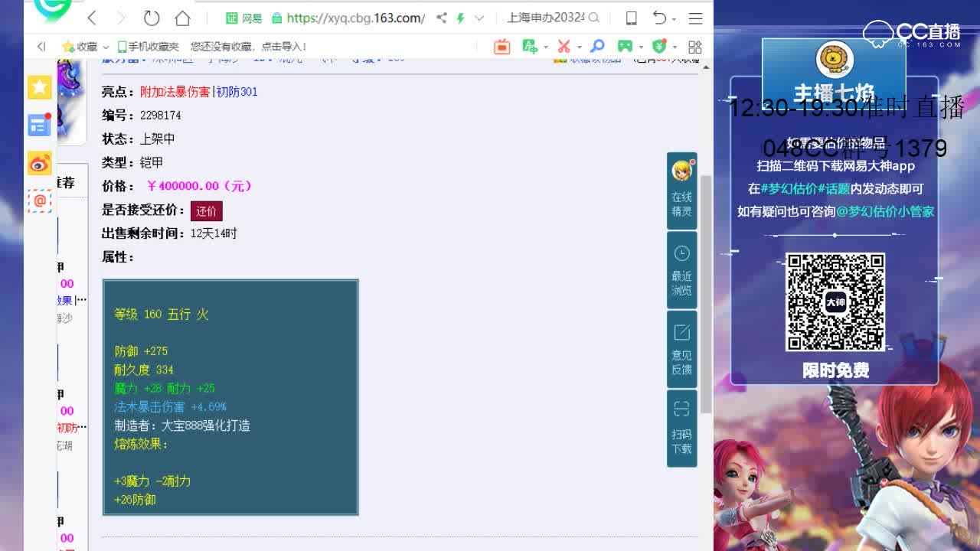
Task: Open the 收藏 favorites star menu
Action: (85, 47)
